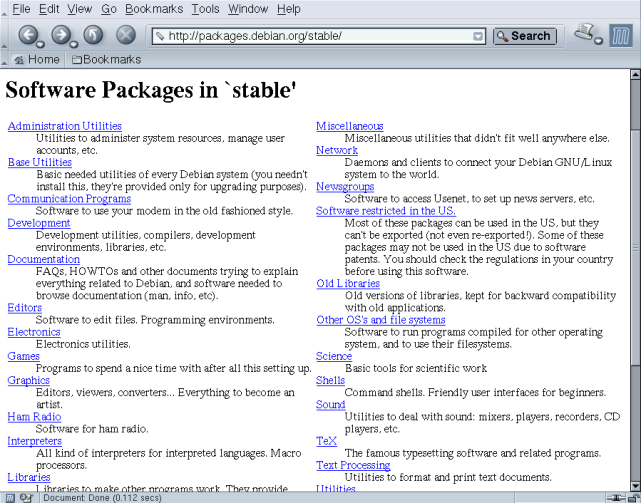The image size is (641, 503).
Task: Open the Base Utilities link
Action: coord(40,162)
